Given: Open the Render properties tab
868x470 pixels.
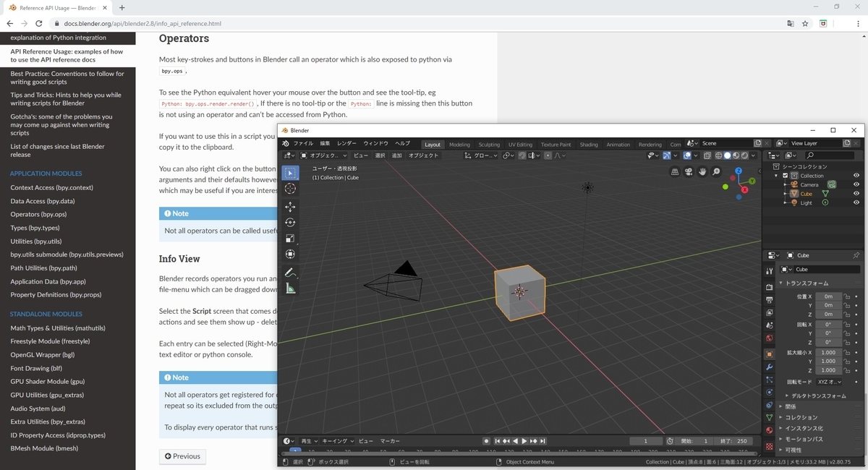Looking at the screenshot, I should pos(769,287).
